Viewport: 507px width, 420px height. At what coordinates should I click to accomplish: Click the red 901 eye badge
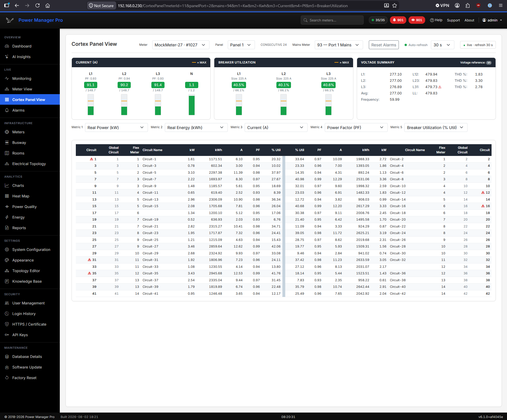coord(417,20)
